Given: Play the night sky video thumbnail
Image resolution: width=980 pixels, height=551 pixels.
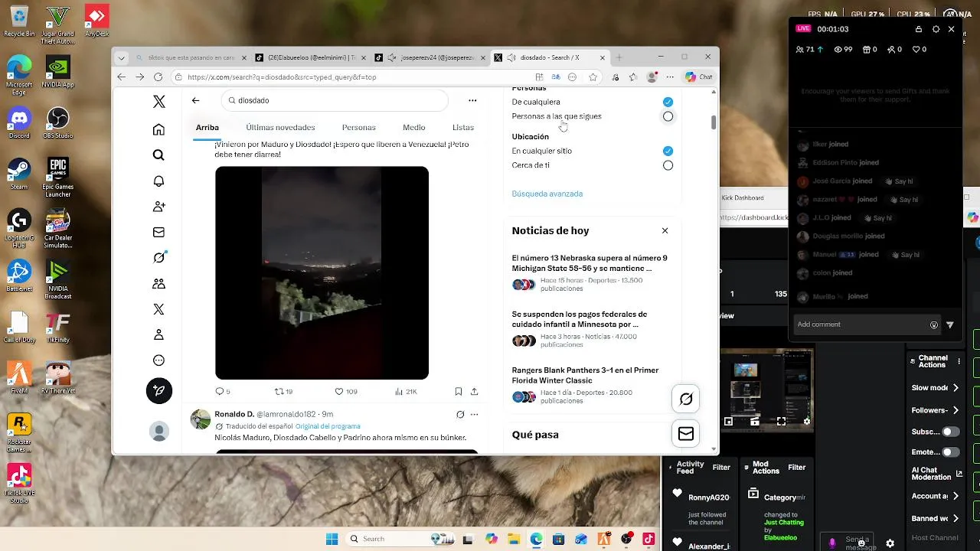Looking at the screenshot, I should [322, 273].
